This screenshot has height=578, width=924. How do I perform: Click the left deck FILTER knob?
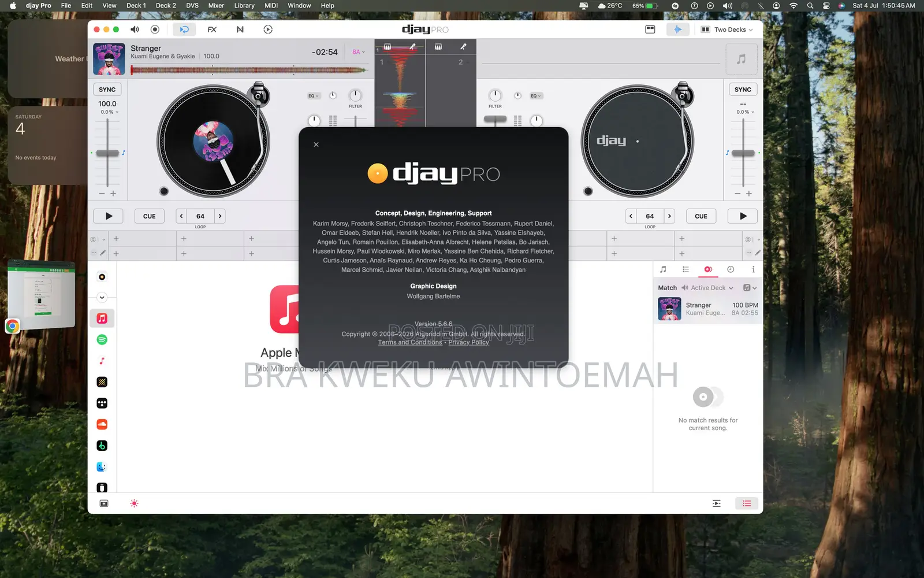tap(355, 95)
